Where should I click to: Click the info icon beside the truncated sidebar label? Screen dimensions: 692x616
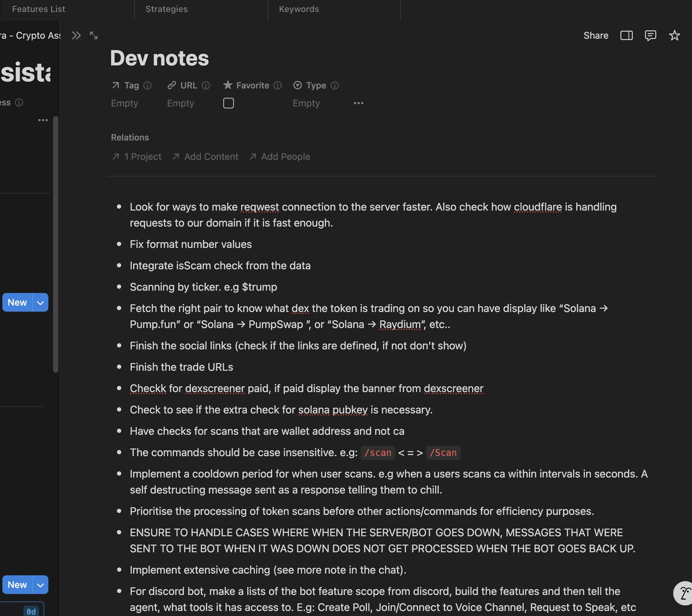click(x=19, y=103)
